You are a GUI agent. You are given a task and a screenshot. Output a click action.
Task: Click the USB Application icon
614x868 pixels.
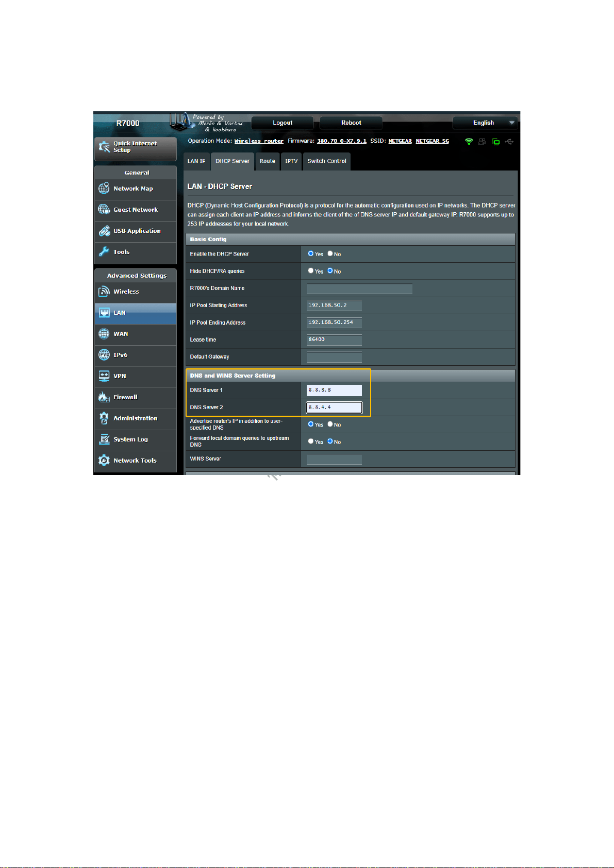[104, 231]
